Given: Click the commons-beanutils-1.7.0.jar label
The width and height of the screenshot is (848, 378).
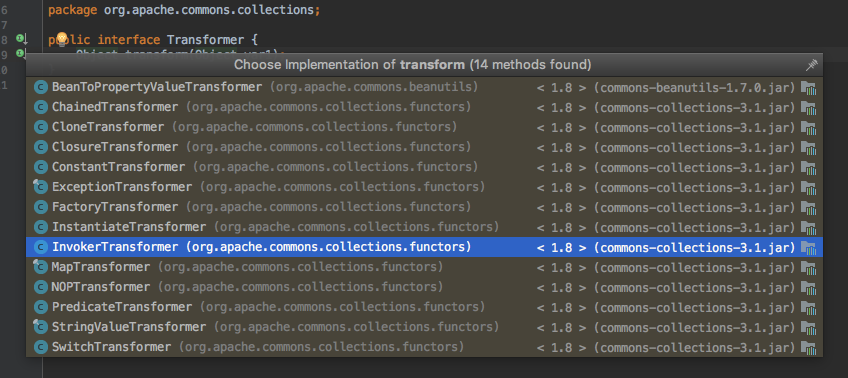Looking at the screenshot, I should pos(695,87).
